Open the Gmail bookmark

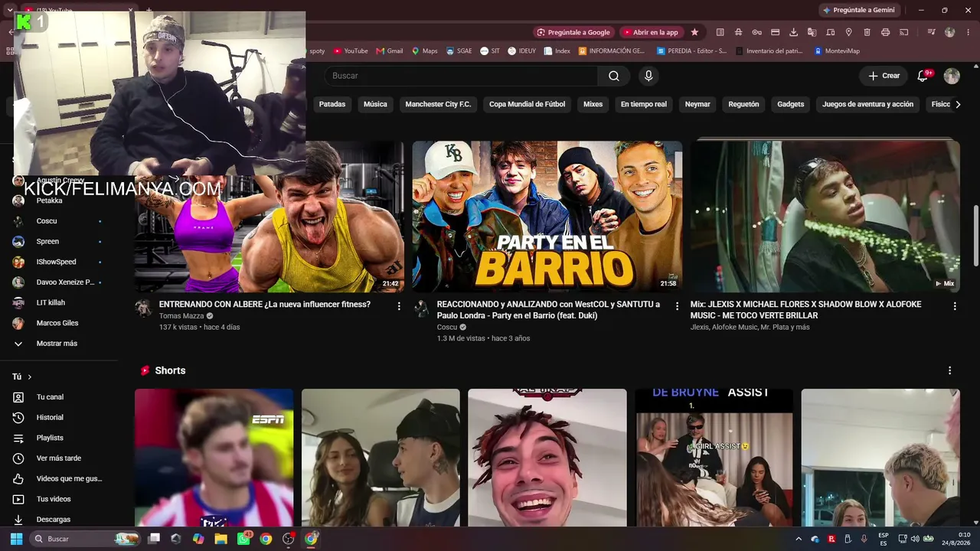click(390, 51)
